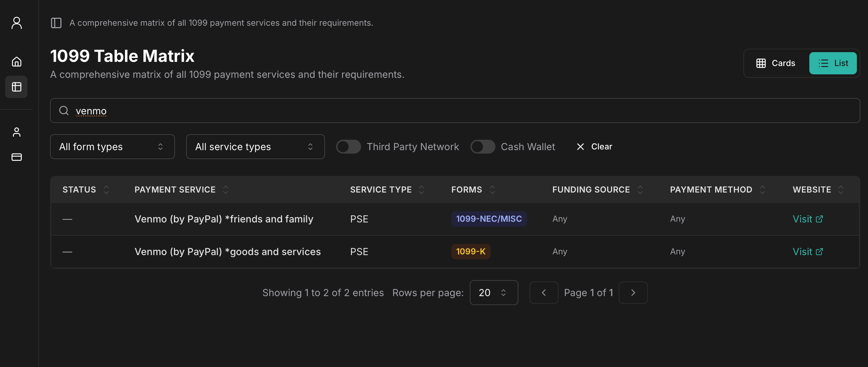
Task: Sort table by Forms column
Action: tap(492, 190)
